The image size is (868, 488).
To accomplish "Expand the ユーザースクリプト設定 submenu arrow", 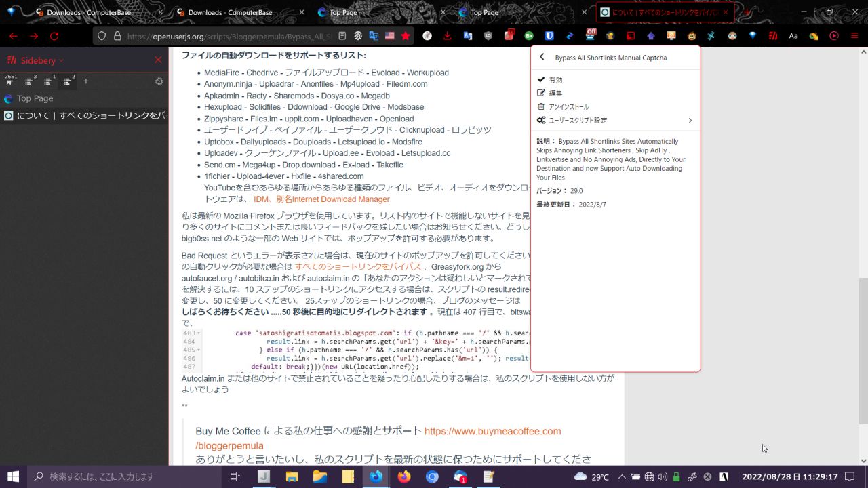I will click(x=690, y=120).
